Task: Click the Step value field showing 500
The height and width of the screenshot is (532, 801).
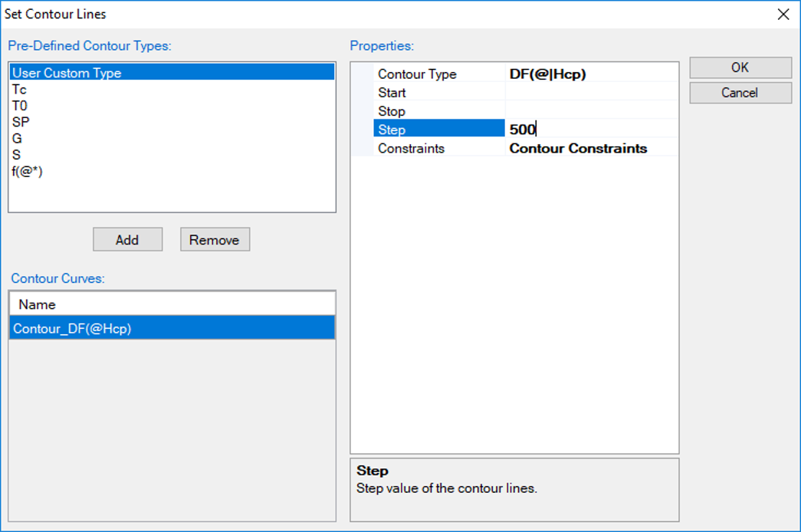Action: coord(590,130)
